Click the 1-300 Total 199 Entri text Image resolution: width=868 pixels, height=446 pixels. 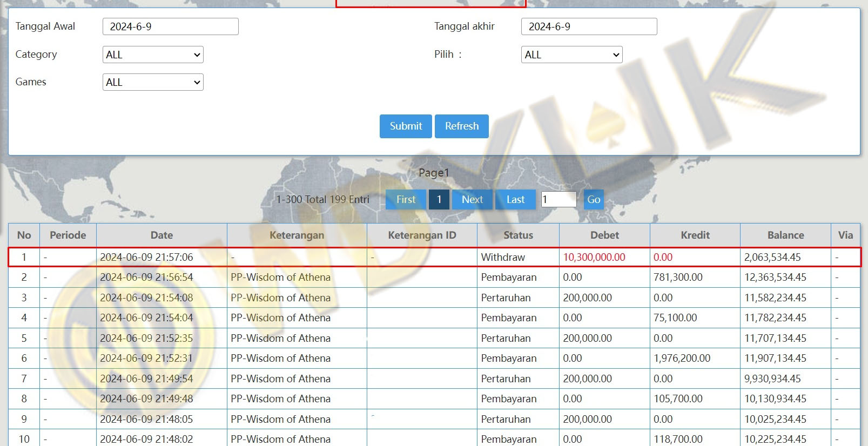coord(323,200)
